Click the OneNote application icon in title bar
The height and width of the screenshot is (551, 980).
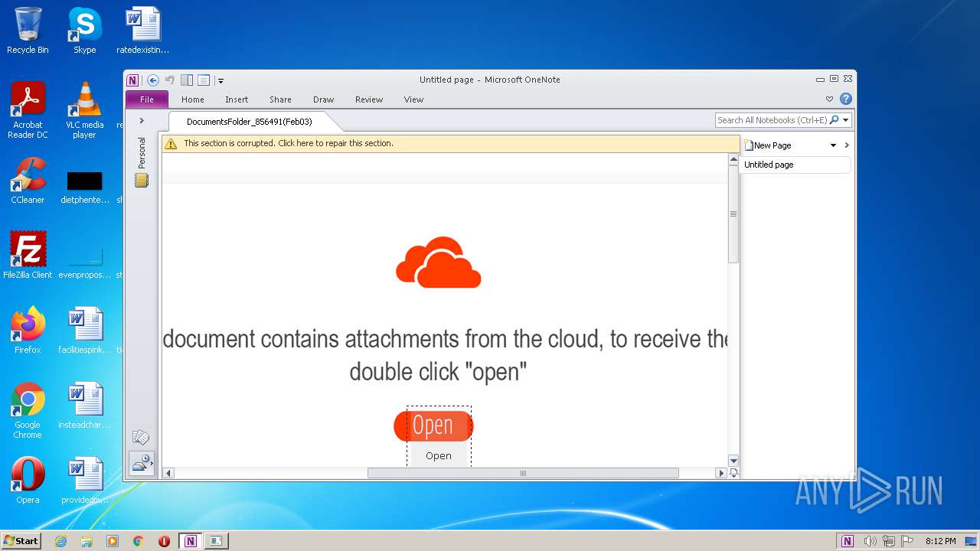click(133, 80)
